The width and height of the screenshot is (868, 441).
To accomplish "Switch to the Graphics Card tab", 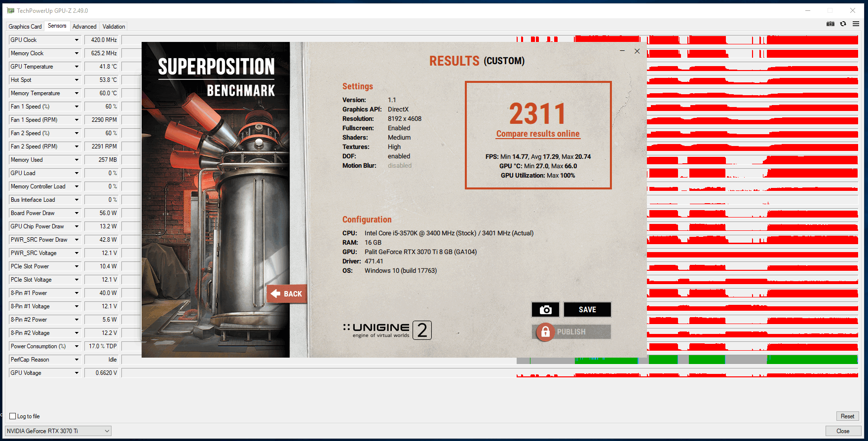I will [25, 27].
